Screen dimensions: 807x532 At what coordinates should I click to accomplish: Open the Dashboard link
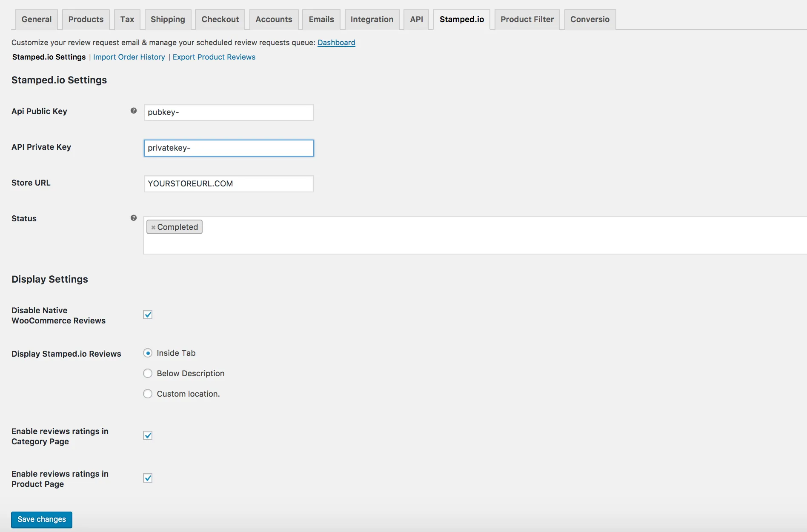pyautogui.click(x=336, y=43)
